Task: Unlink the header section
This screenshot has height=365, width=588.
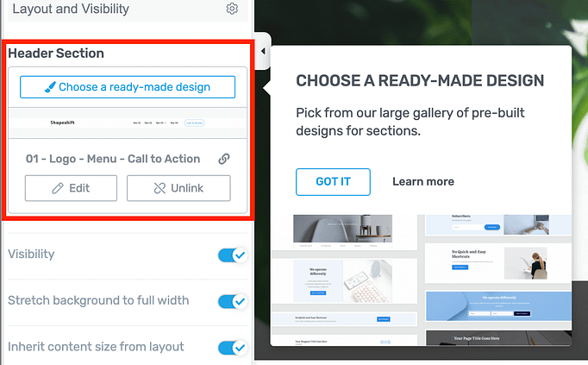Action: pyautogui.click(x=178, y=188)
